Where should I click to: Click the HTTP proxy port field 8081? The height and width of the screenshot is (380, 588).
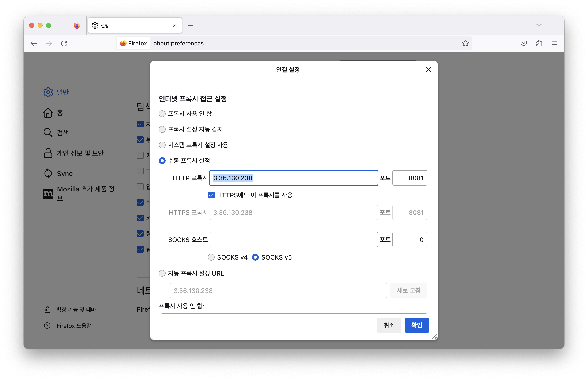(x=410, y=178)
